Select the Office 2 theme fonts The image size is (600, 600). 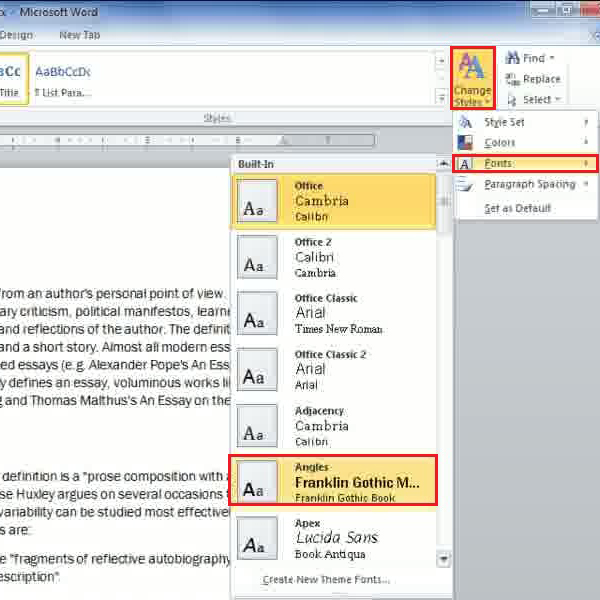point(334,258)
